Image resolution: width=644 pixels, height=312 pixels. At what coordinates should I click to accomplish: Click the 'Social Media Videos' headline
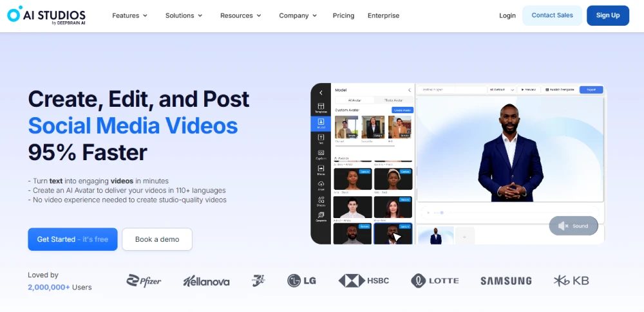click(133, 125)
